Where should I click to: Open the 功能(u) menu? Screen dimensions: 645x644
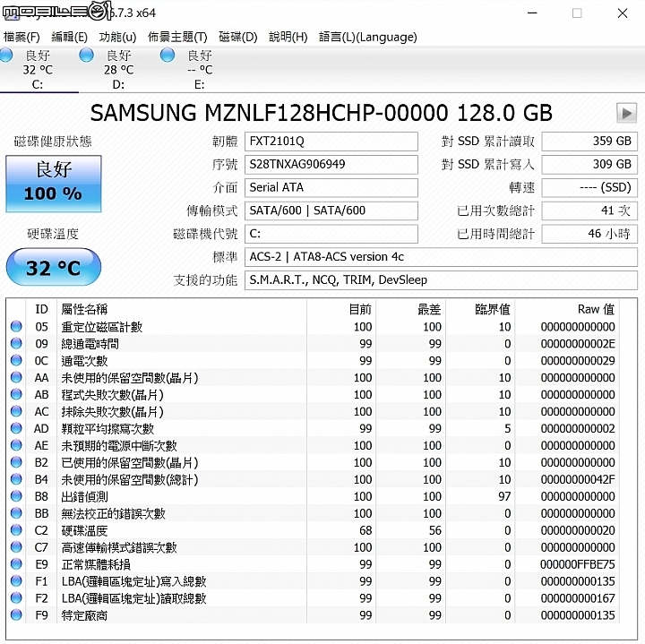tap(117, 37)
